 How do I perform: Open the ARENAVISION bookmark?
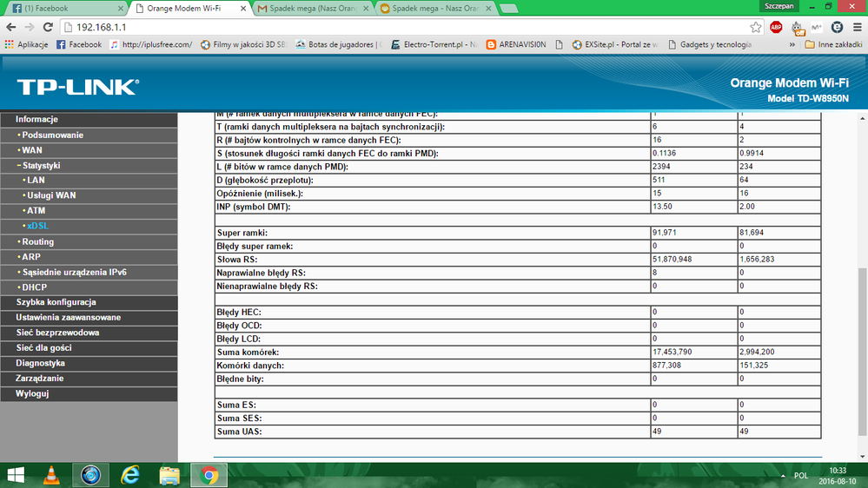(516, 44)
